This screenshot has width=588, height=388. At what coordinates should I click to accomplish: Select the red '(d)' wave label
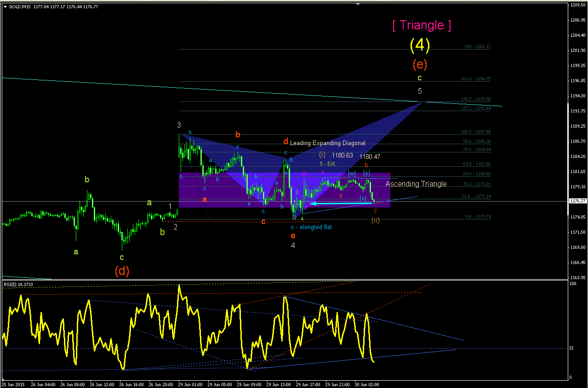click(x=122, y=271)
